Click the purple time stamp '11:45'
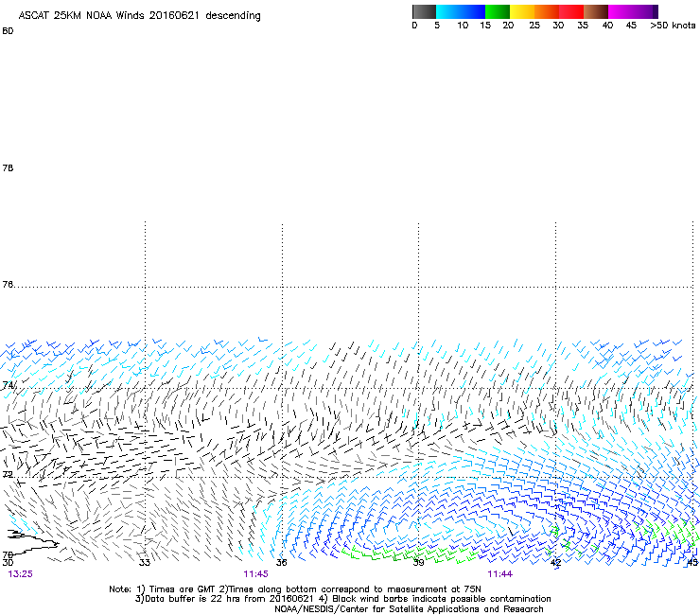This screenshot has width=700, height=615. pos(255,574)
